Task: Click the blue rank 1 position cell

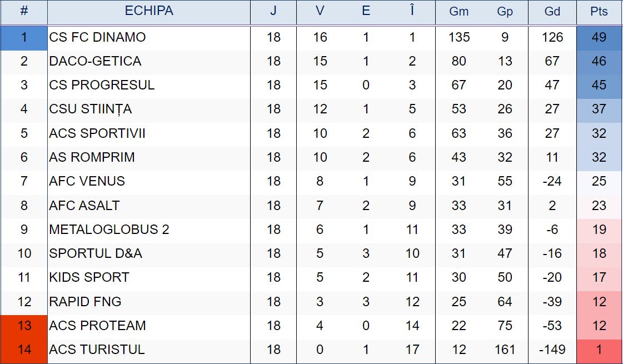Action: click(24, 37)
